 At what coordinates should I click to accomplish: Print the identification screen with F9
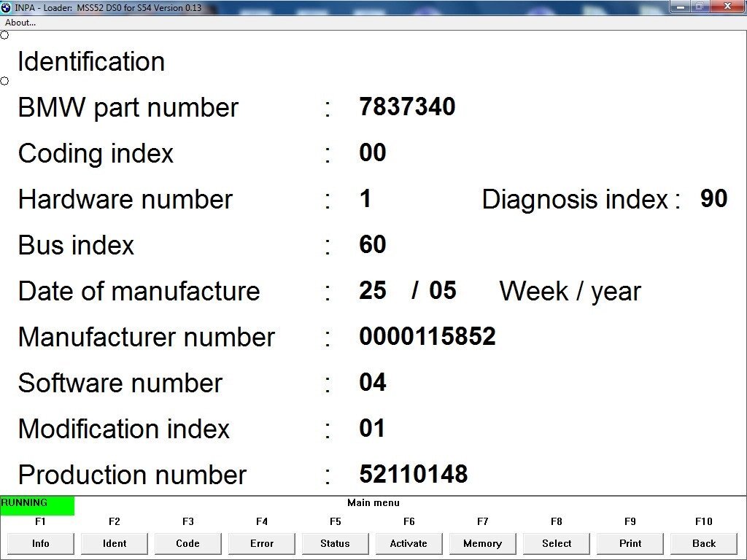tap(630, 543)
